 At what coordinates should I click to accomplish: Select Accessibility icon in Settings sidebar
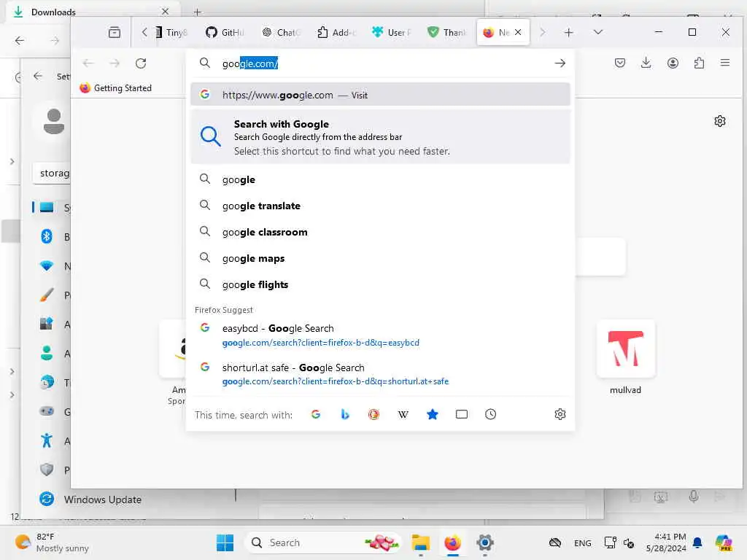(47, 440)
